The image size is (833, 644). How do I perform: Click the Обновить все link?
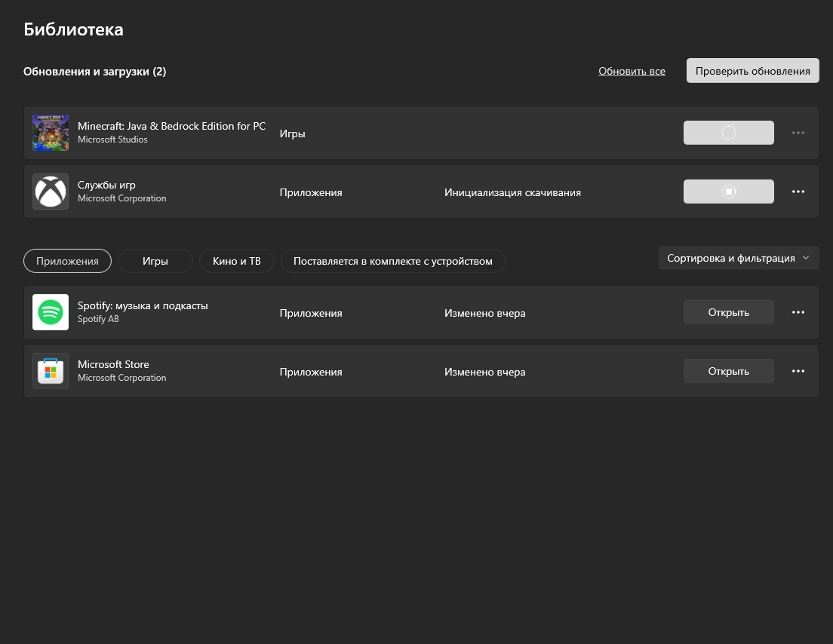632,71
